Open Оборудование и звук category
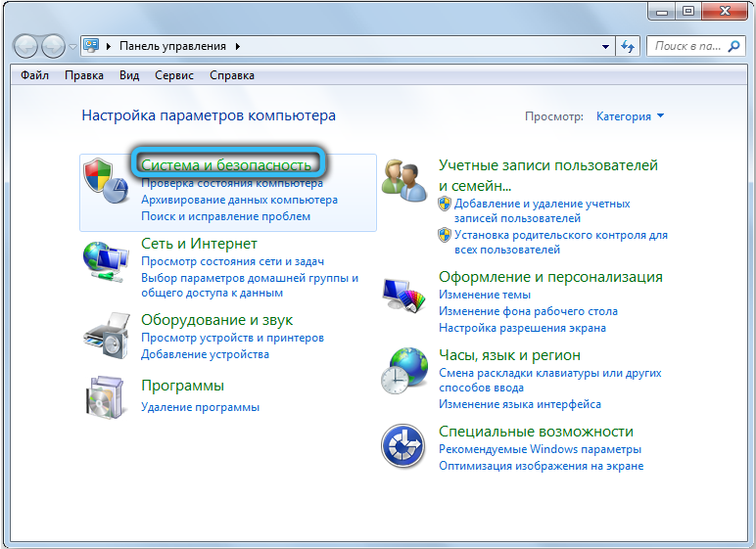756x549 pixels. pyautogui.click(x=217, y=320)
